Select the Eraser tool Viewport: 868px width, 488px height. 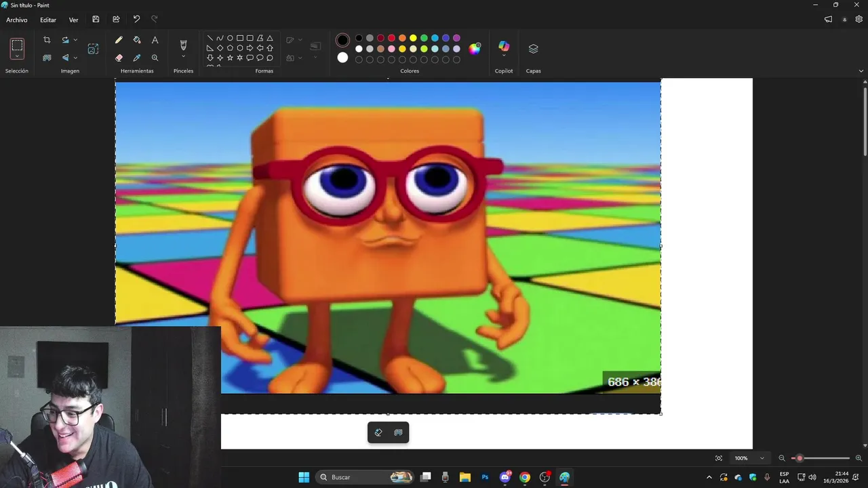[119, 58]
